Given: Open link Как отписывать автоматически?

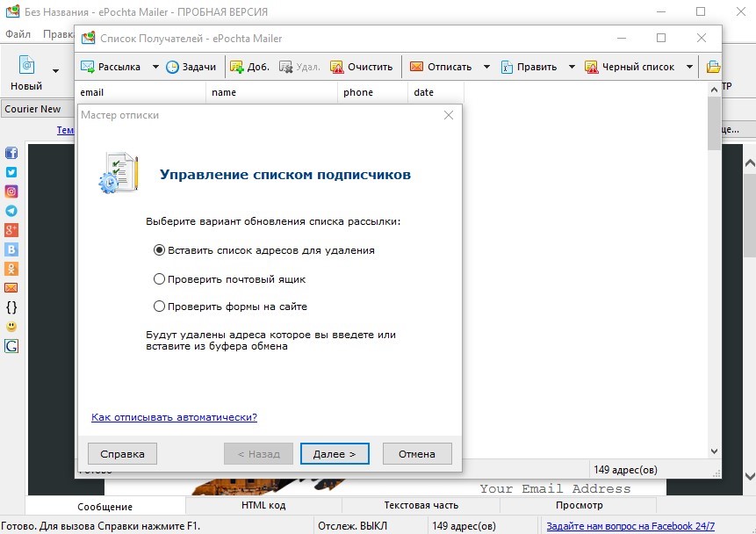Looking at the screenshot, I should (174, 417).
